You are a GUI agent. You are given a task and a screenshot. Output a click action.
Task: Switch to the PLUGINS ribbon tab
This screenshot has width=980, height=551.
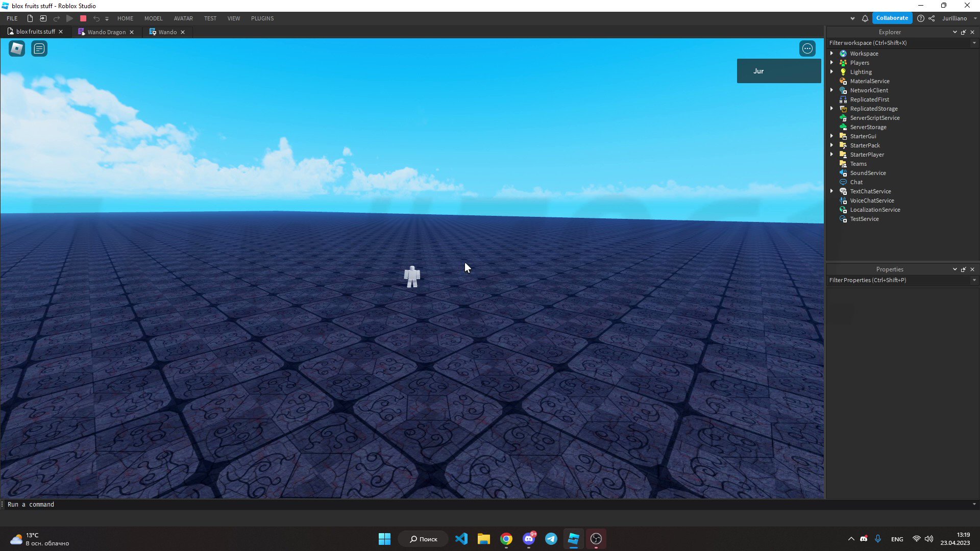tap(262, 18)
